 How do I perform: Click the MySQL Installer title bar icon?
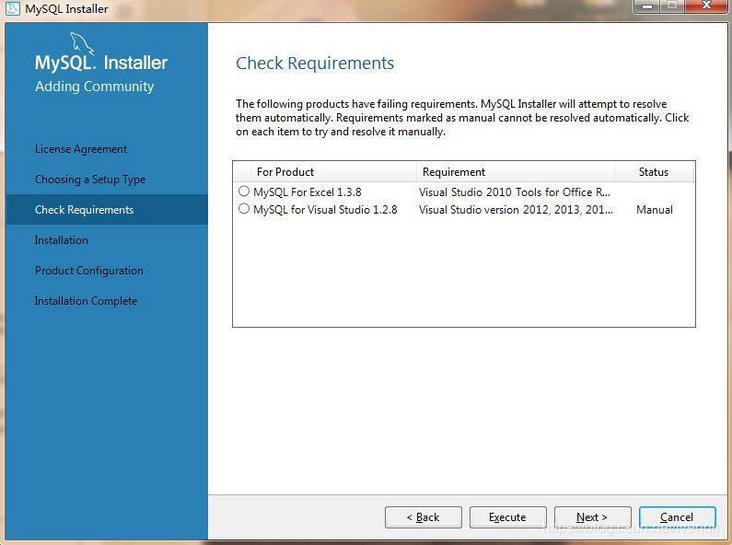pyautogui.click(x=12, y=8)
